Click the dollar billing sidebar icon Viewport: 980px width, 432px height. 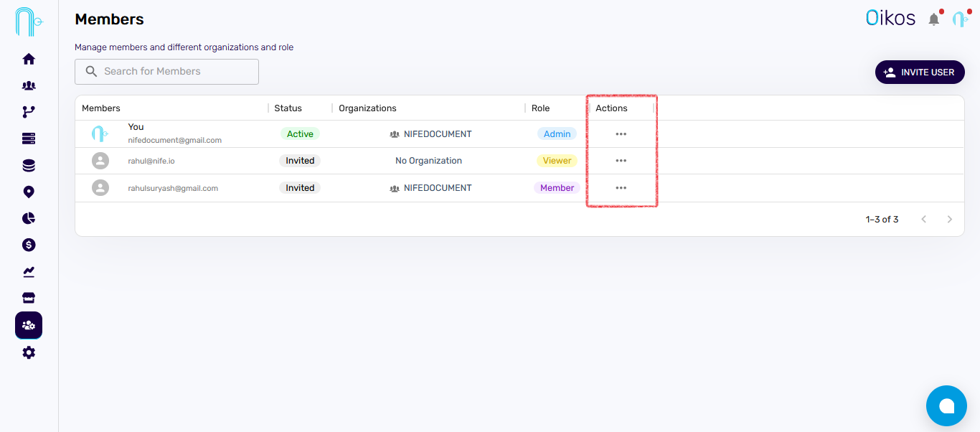coord(29,245)
